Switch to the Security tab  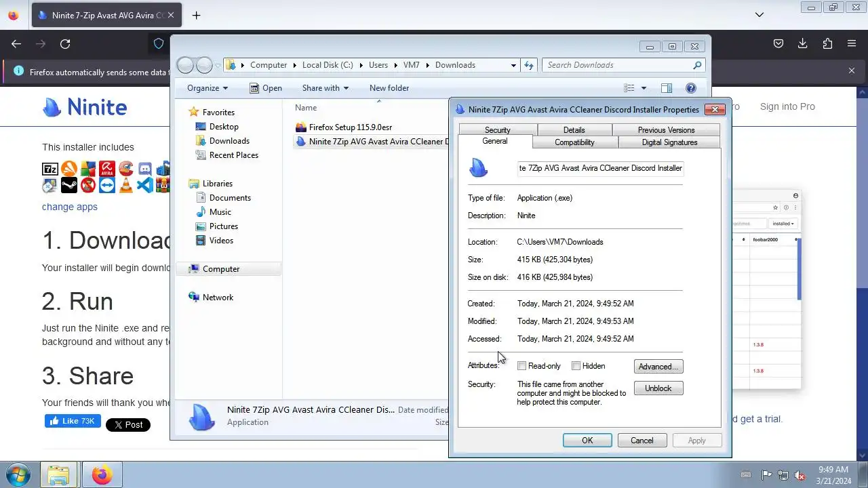pyautogui.click(x=497, y=129)
